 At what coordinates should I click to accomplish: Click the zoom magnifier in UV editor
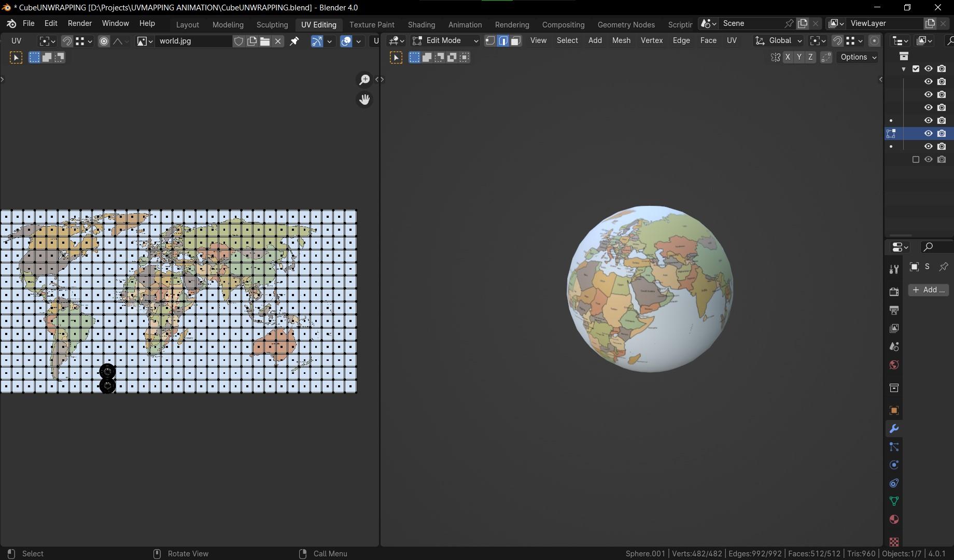tap(364, 79)
